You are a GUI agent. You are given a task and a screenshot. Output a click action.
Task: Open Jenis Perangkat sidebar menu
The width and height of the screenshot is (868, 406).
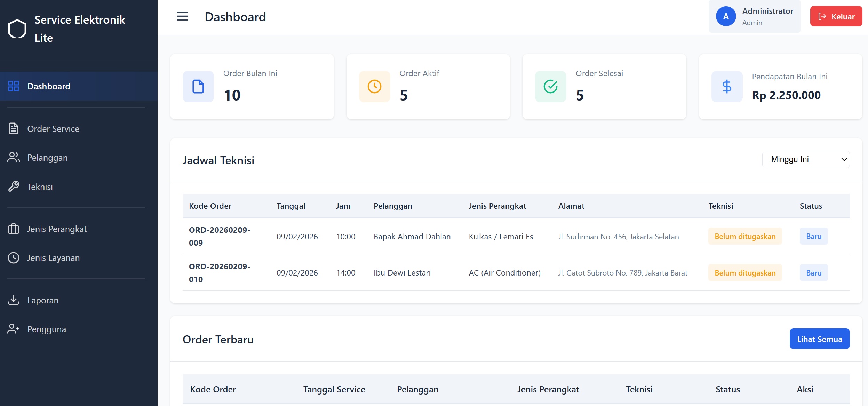pos(57,229)
